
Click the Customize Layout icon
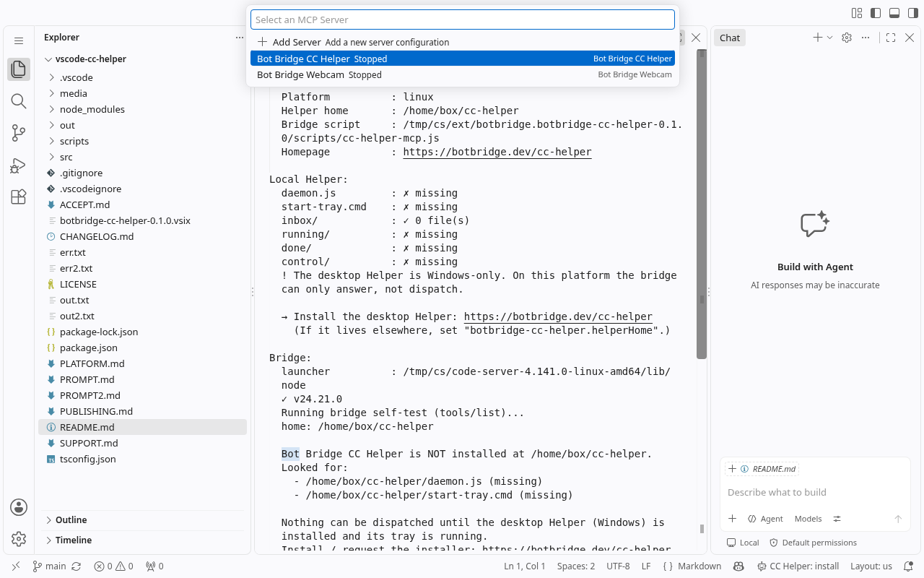pyautogui.click(x=857, y=12)
